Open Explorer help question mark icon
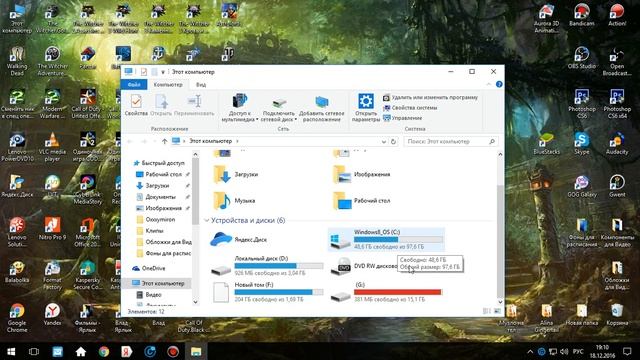 tap(499, 84)
